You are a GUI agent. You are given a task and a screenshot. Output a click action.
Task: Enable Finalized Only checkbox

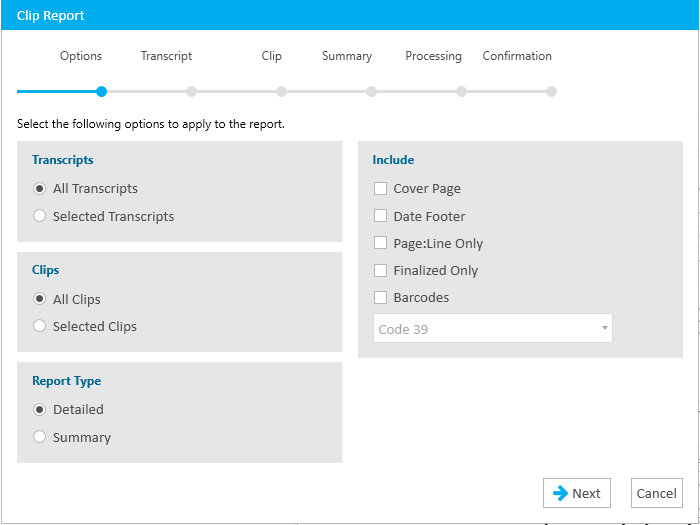[x=380, y=271]
